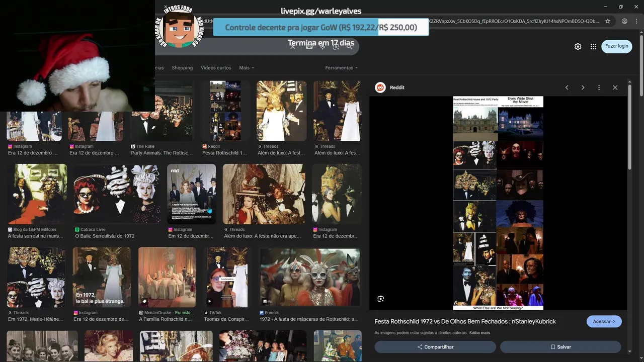Expand the Mais dropdown
This screenshot has height=362, width=644.
pos(247,68)
